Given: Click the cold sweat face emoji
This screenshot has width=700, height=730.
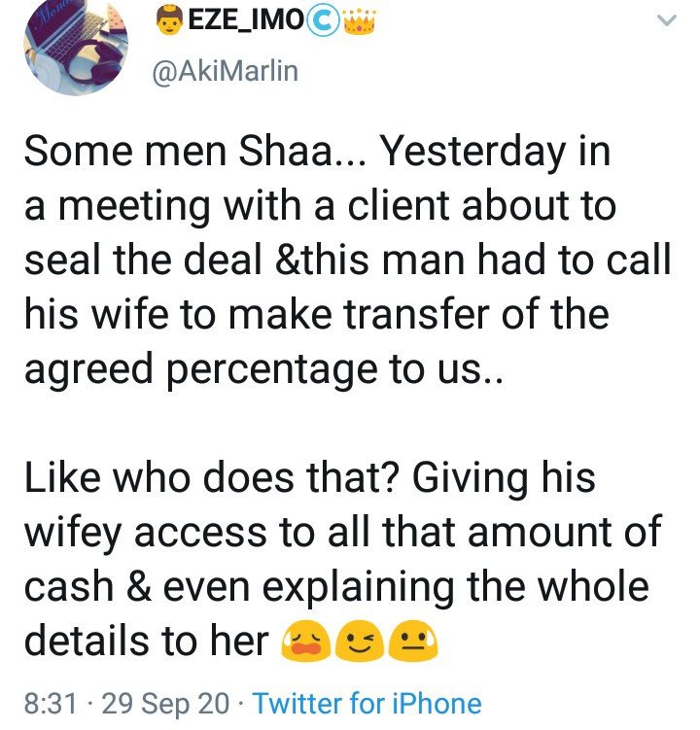Looking at the screenshot, I should point(412,642).
